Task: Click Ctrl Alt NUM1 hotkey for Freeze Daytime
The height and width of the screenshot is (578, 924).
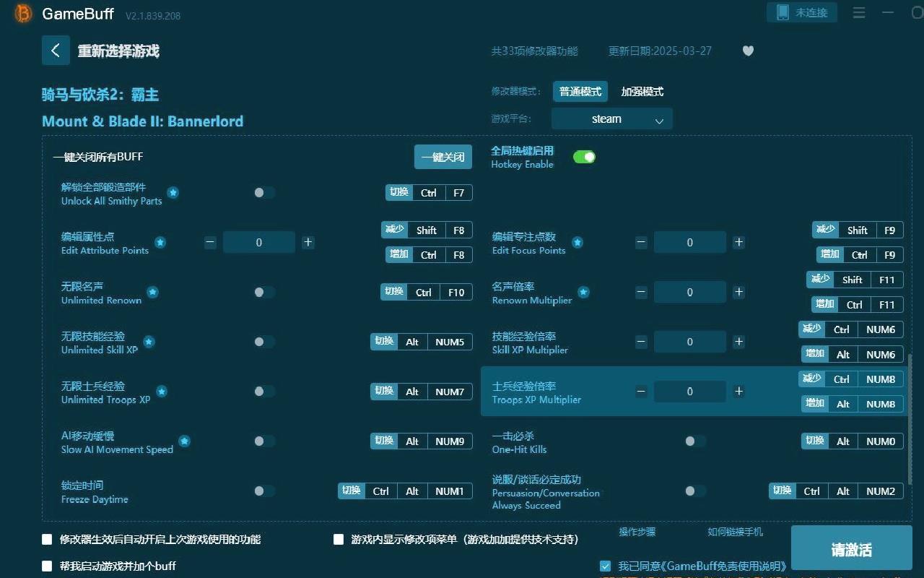Action: click(x=405, y=491)
